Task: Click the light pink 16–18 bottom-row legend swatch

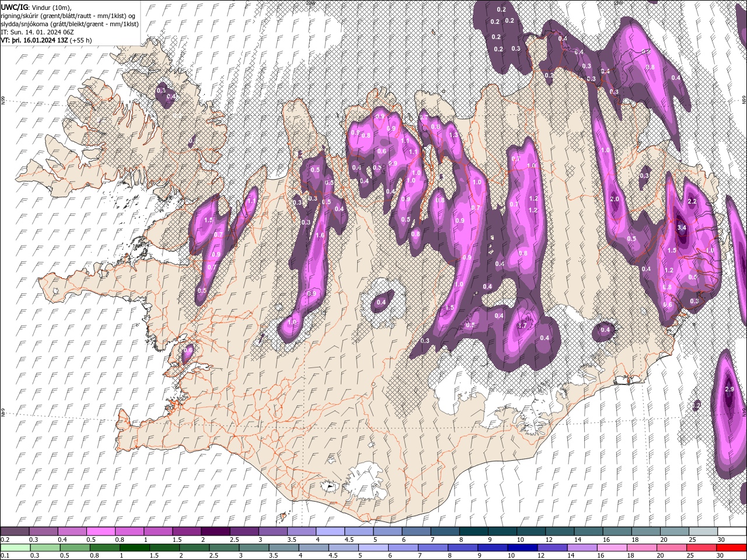Action: point(611,548)
